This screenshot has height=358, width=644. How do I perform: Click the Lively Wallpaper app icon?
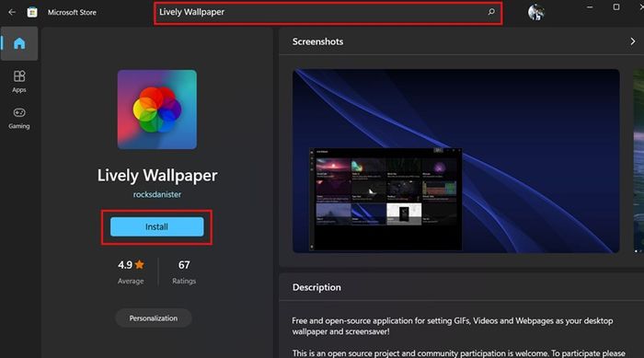coord(157,110)
